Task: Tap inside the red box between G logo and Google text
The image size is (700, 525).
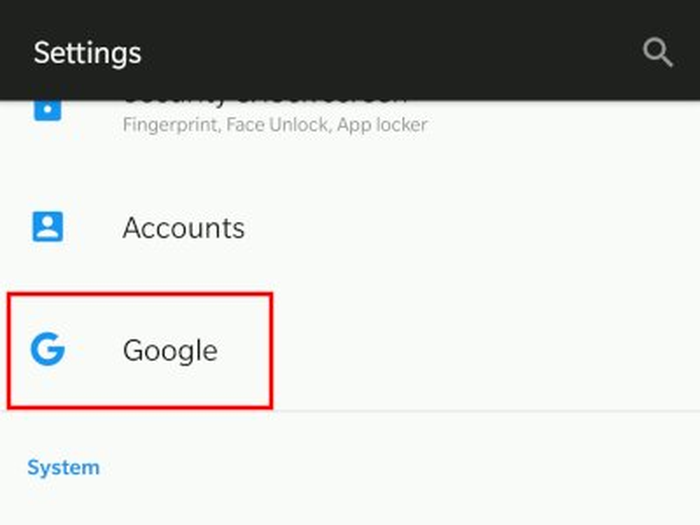Action: coord(94,350)
